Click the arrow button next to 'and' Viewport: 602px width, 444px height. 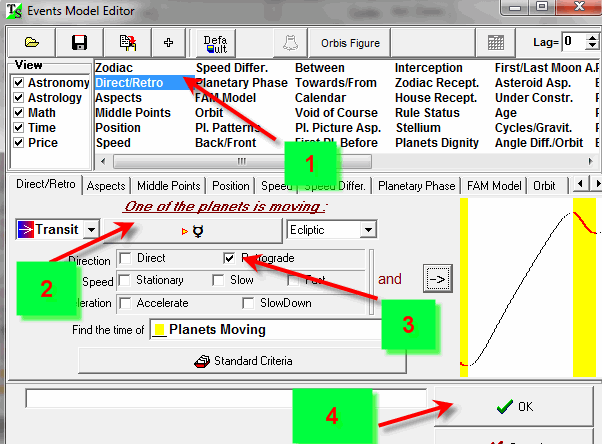[x=435, y=277]
